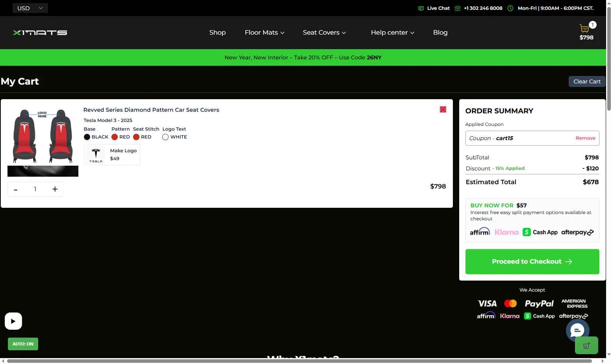Click the Clear Cart button

[587, 81]
